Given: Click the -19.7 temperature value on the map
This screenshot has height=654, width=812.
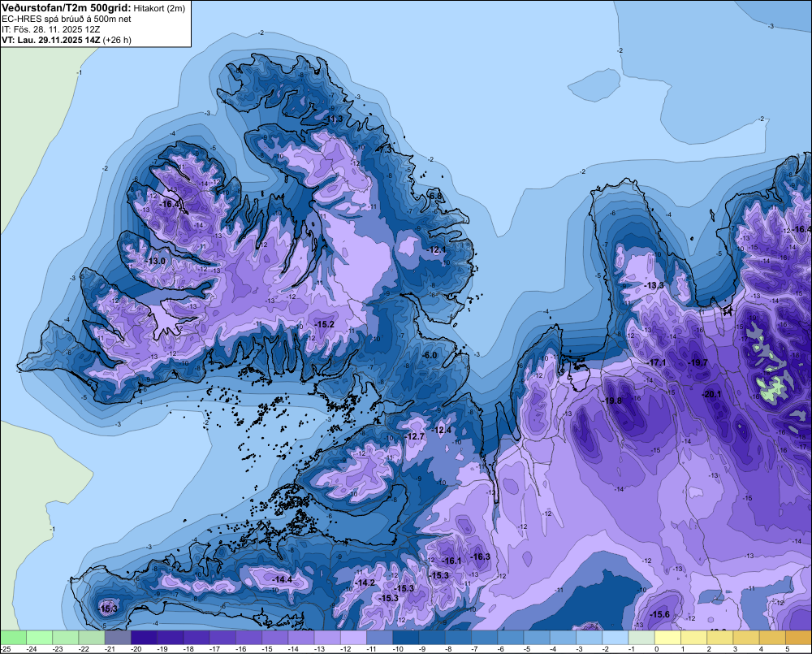Looking at the screenshot, I should pos(698,362).
